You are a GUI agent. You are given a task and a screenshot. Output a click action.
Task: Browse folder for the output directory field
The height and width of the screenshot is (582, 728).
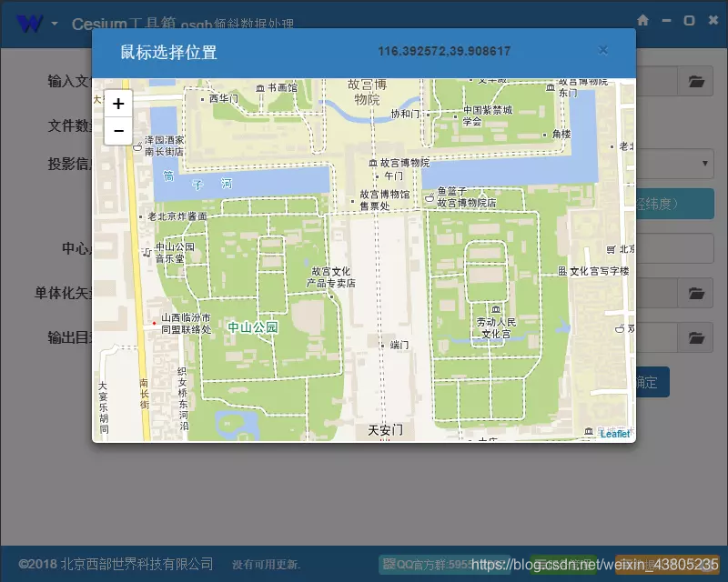(695, 337)
